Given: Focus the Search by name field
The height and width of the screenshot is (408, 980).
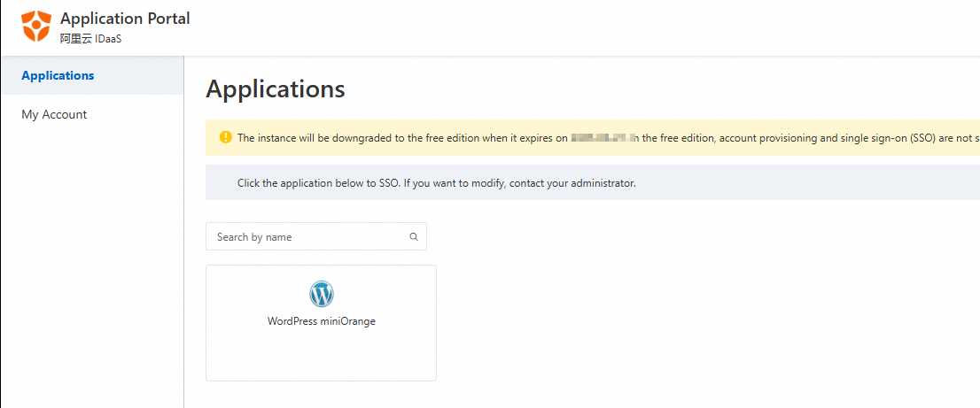Looking at the screenshot, I should pyautogui.click(x=316, y=236).
